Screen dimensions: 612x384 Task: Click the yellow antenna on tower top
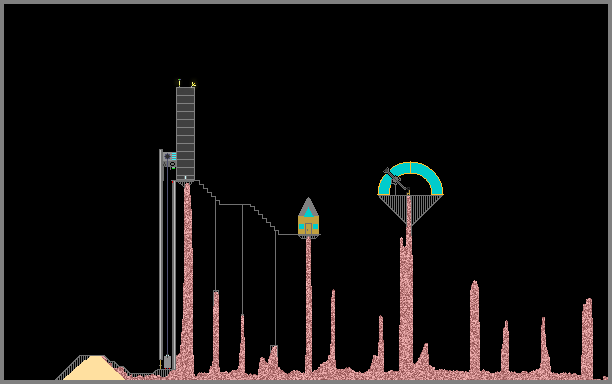pos(179,83)
